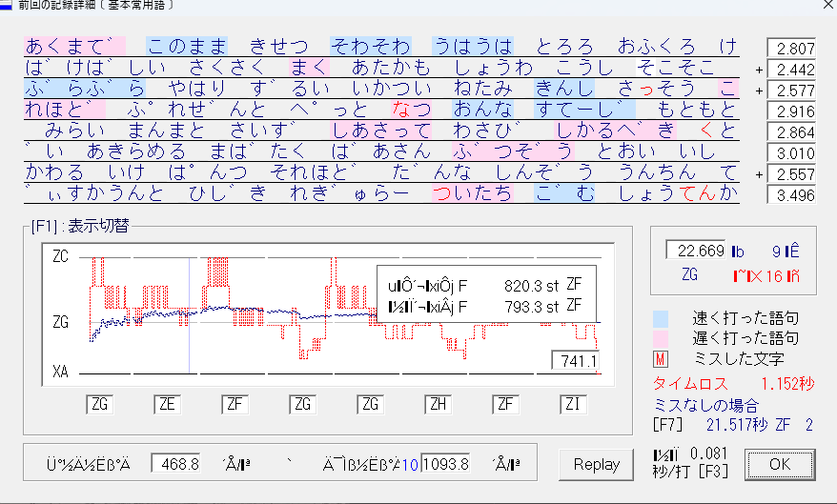The width and height of the screenshot is (837, 504).
Task: Click the app icon in the title bar
Action: 6,4
